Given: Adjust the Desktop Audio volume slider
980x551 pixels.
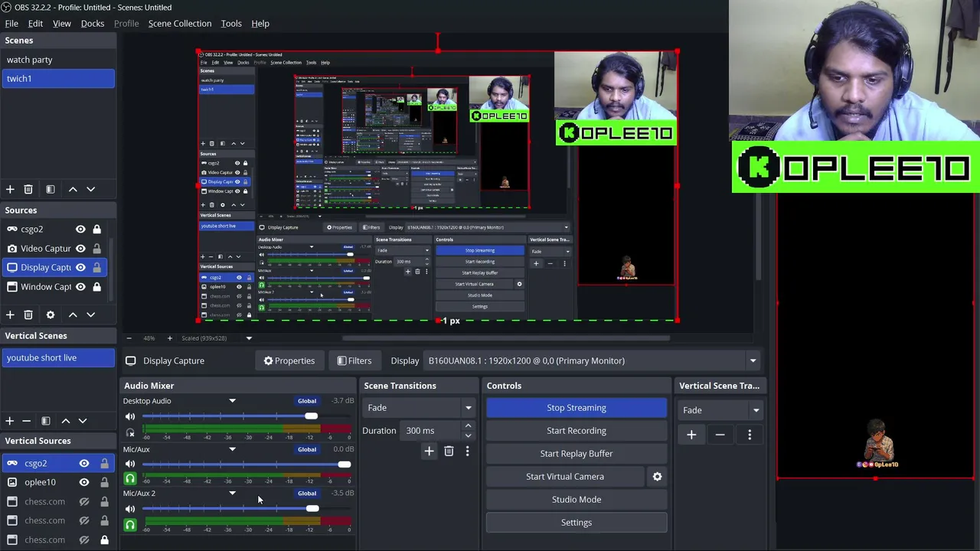Looking at the screenshot, I should pos(311,416).
